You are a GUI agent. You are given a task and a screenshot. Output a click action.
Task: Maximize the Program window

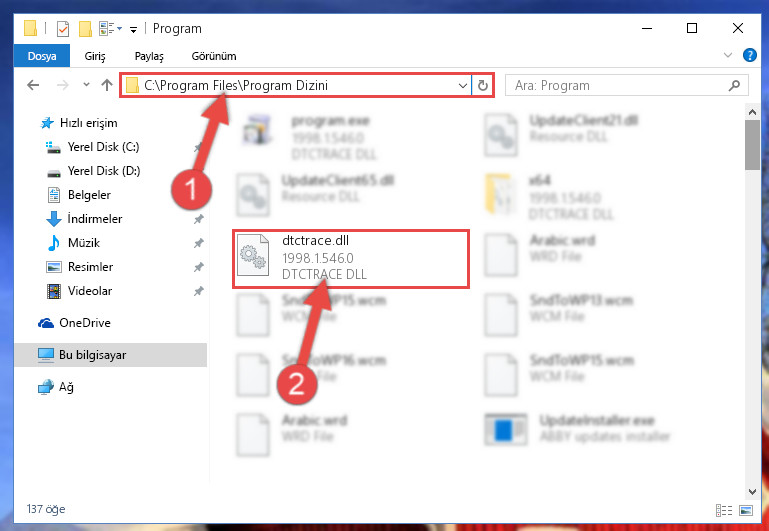692,28
